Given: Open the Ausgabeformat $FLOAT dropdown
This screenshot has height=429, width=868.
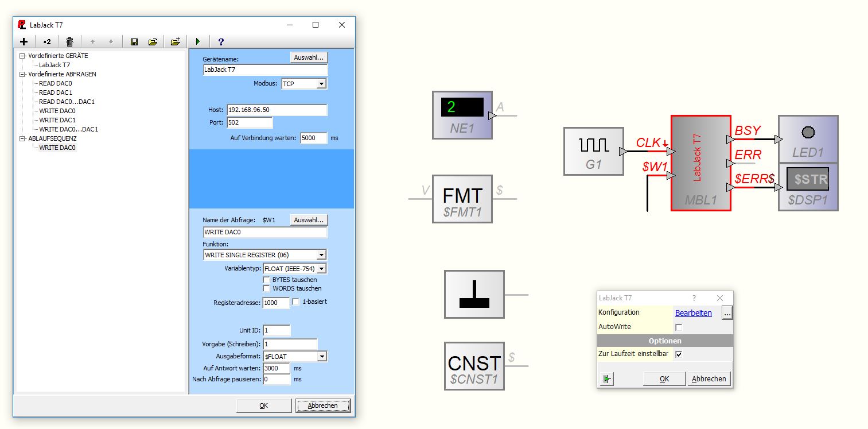Looking at the screenshot, I should click(x=321, y=357).
